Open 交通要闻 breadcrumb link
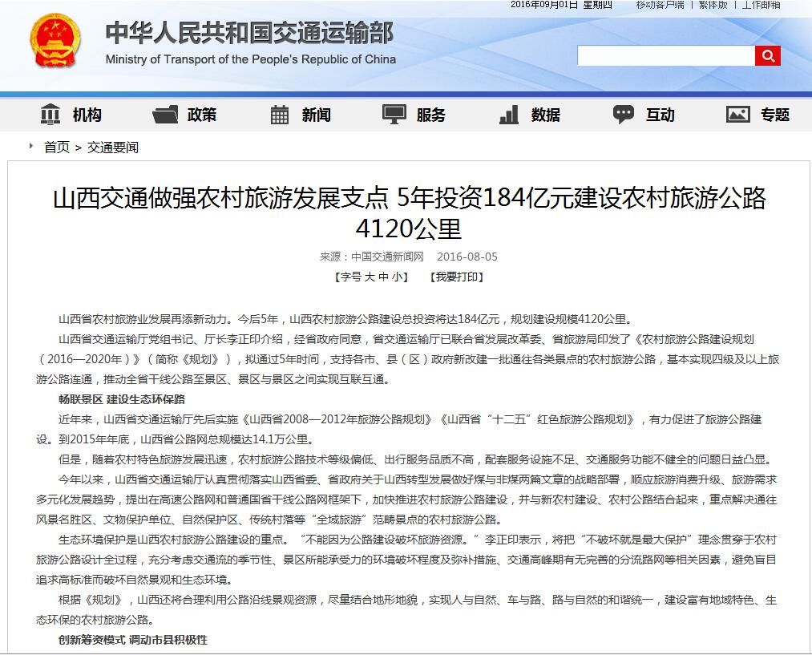 [x=113, y=148]
